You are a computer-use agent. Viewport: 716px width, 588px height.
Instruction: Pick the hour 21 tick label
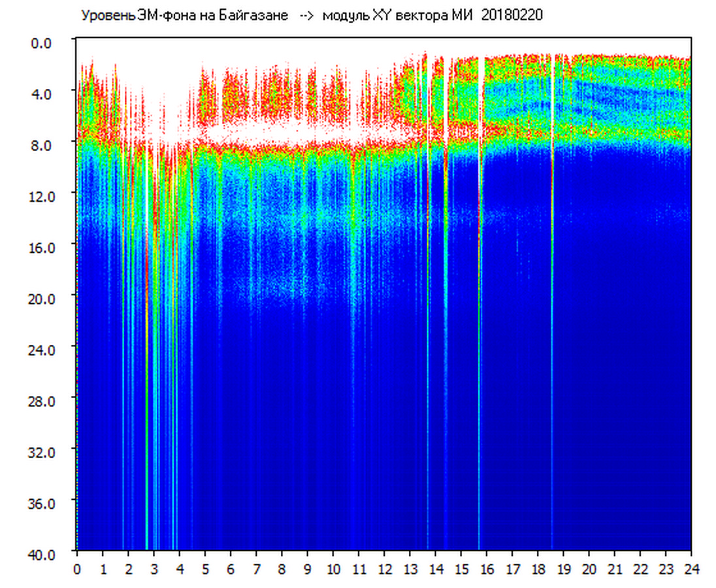click(x=615, y=568)
